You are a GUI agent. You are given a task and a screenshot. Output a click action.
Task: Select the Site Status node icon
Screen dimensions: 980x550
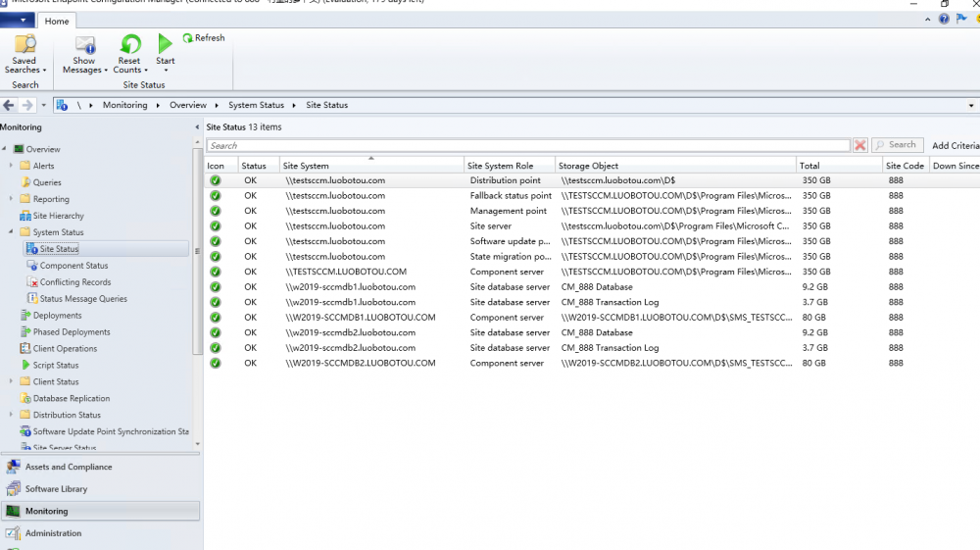32,249
